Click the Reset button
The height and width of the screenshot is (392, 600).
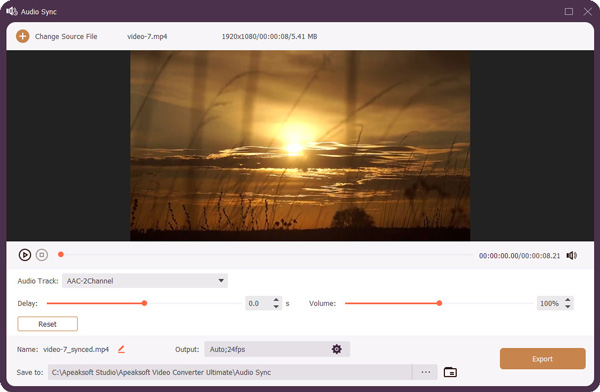point(47,324)
